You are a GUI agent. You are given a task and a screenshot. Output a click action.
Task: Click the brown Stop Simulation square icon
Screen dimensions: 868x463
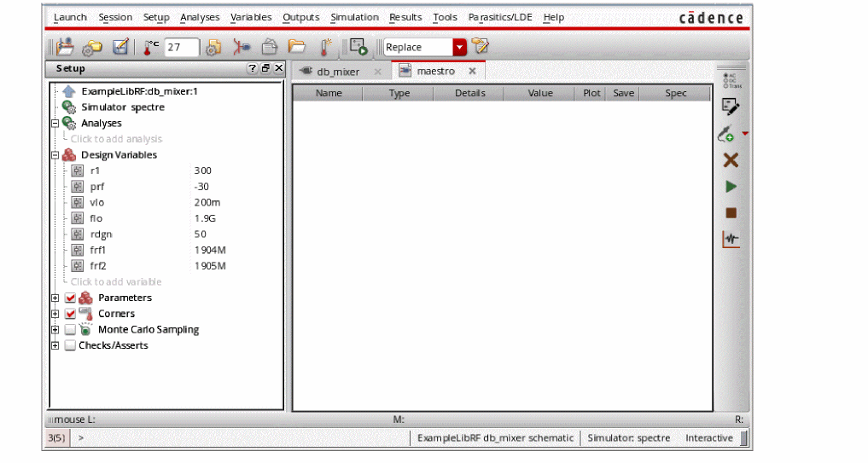[730, 213]
